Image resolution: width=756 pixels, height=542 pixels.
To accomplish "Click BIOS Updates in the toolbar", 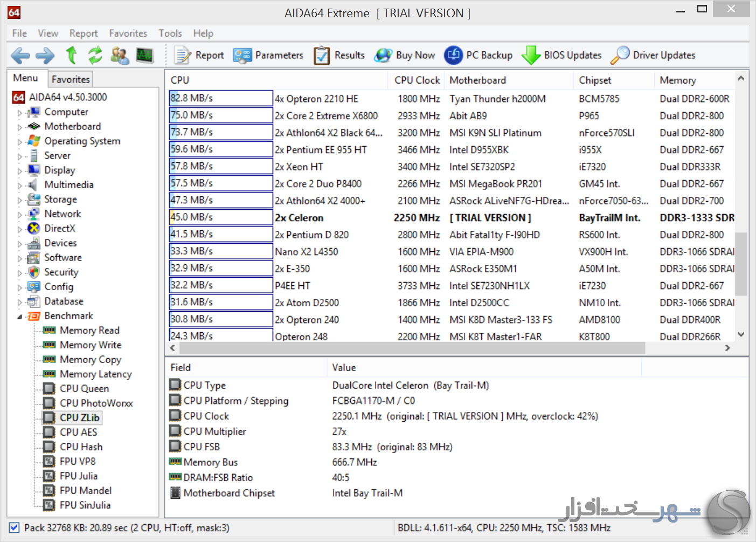I will (x=561, y=55).
